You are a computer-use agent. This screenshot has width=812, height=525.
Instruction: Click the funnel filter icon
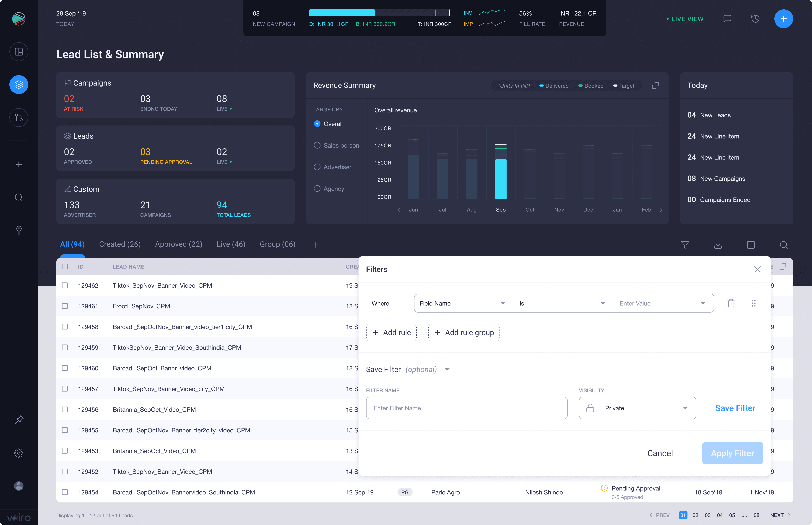[685, 245]
